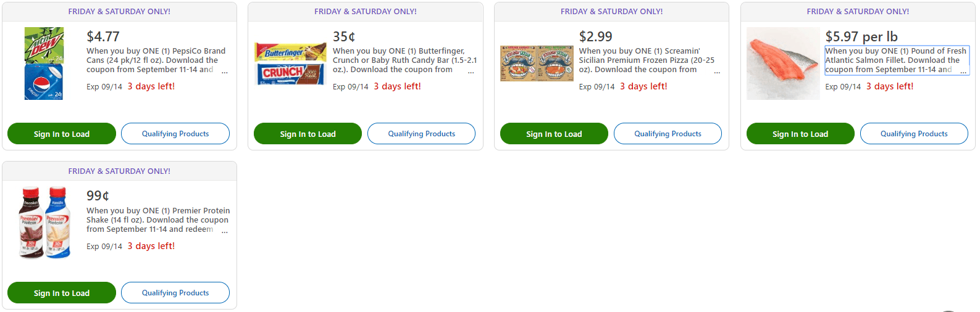View Qualifying Products for PepsiCo cans
The height and width of the screenshot is (312, 980).
[x=175, y=134]
